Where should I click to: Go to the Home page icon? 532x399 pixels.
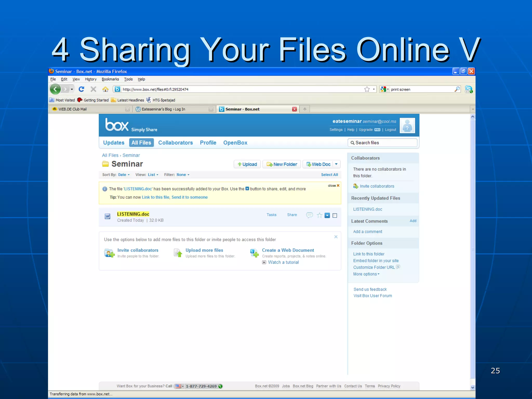105,89
